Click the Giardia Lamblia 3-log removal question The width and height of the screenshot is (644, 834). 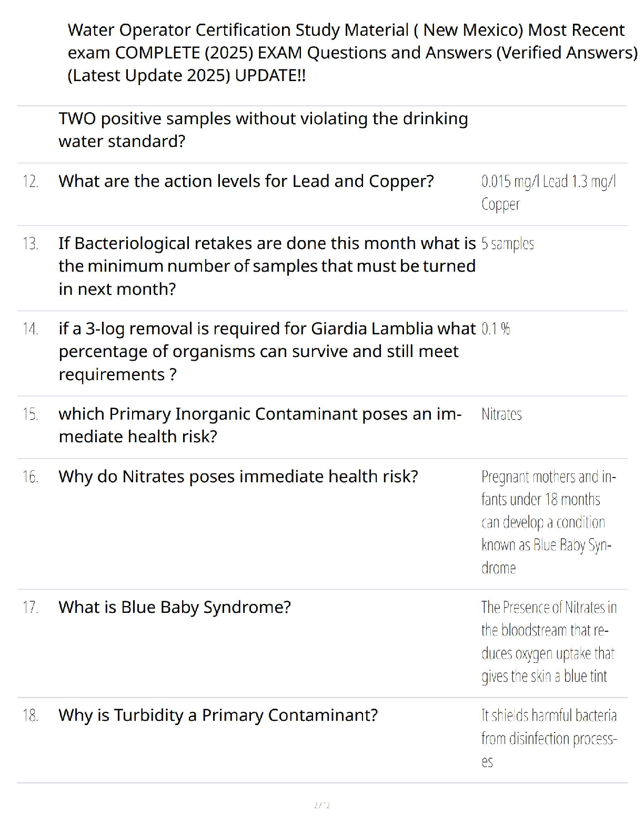click(x=267, y=351)
